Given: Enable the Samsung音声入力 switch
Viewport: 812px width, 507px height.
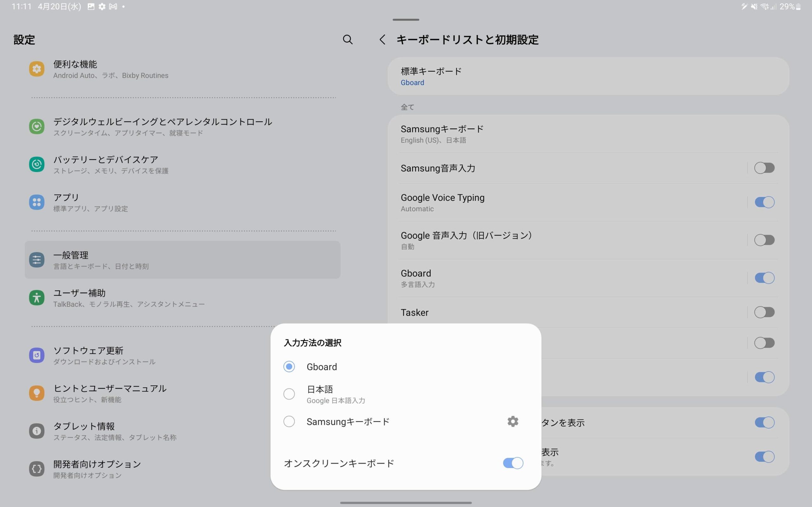Looking at the screenshot, I should click(x=764, y=168).
